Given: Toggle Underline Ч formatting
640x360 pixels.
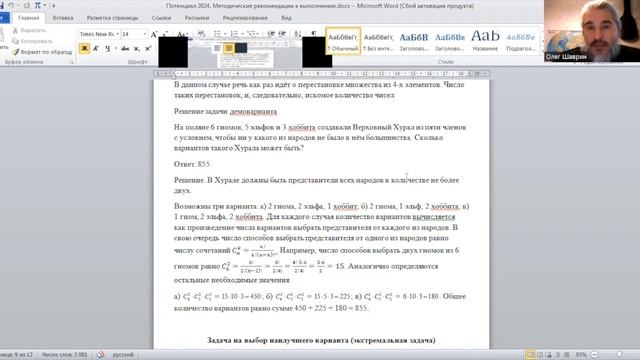Looking at the screenshot, I should click(x=107, y=49).
